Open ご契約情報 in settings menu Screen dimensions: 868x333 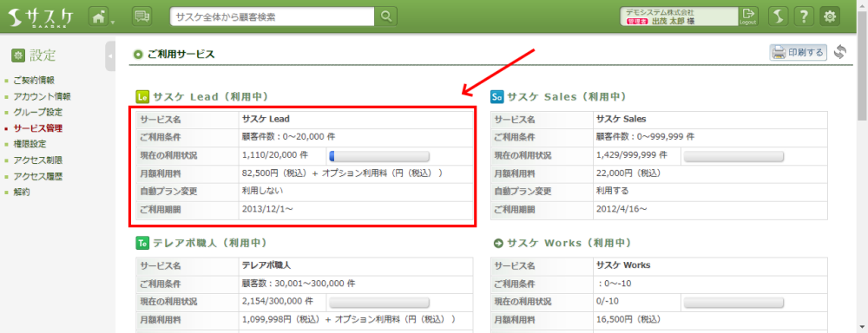click(x=34, y=80)
